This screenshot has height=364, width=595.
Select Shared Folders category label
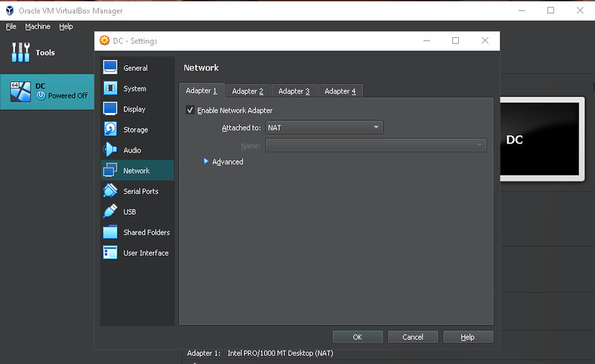(147, 232)
